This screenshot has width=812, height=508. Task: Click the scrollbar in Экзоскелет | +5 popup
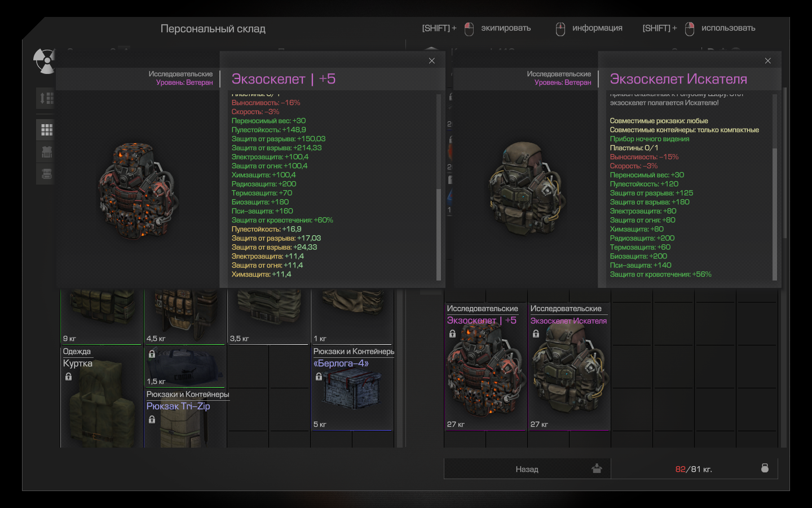point(438,186)
